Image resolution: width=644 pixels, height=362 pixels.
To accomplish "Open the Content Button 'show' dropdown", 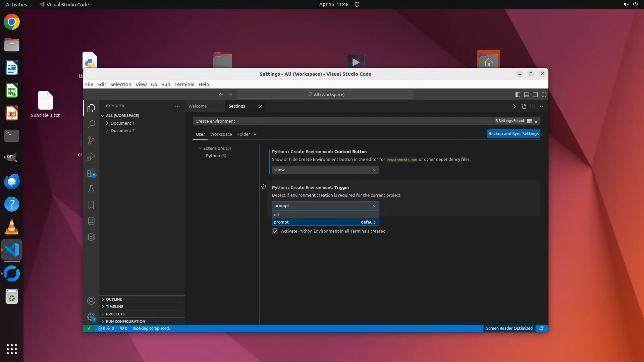I will (325, 170).
